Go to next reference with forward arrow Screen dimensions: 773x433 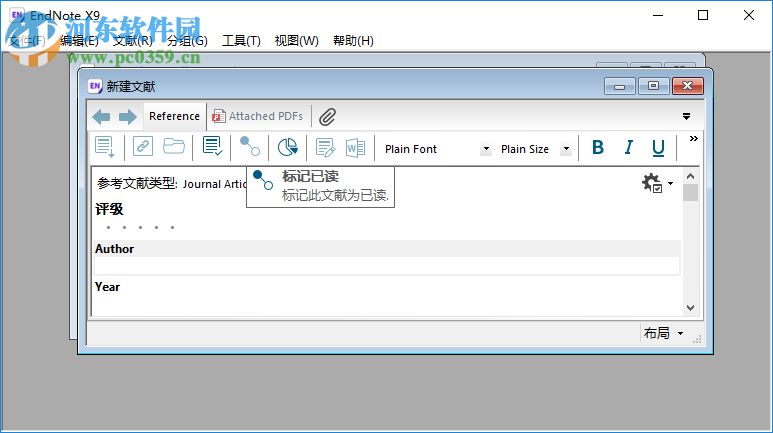point(128,117)
